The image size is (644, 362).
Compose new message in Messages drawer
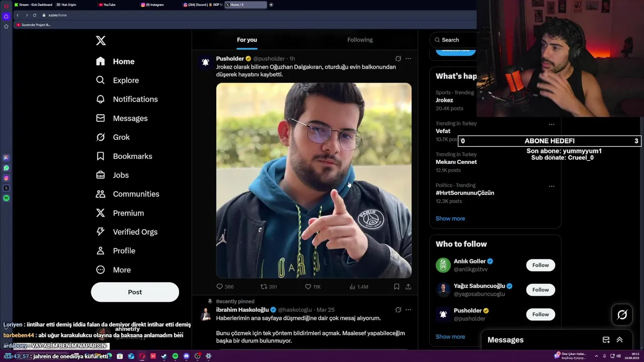point(606,340)
